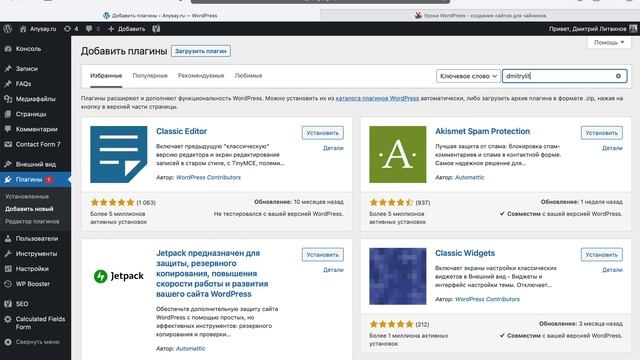This screenshot has width=640, height=360.
Task: Open user avatar next to Дмитрий Литвинов
Action: [x=633, y=29]
